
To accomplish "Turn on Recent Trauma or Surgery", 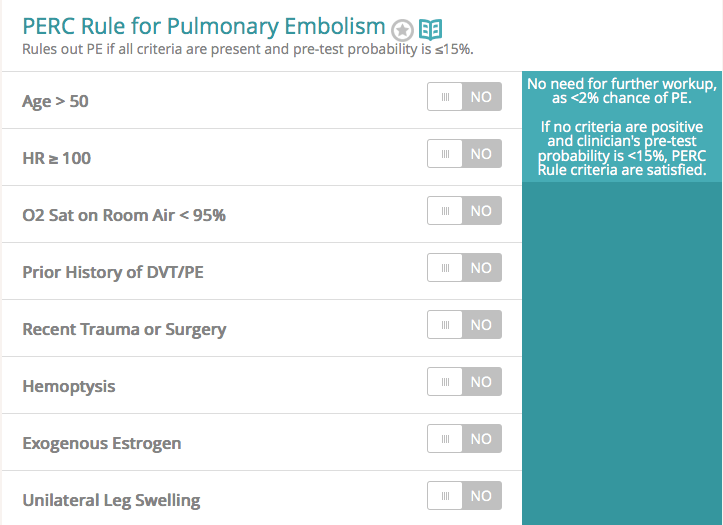I will click(464, 325).
